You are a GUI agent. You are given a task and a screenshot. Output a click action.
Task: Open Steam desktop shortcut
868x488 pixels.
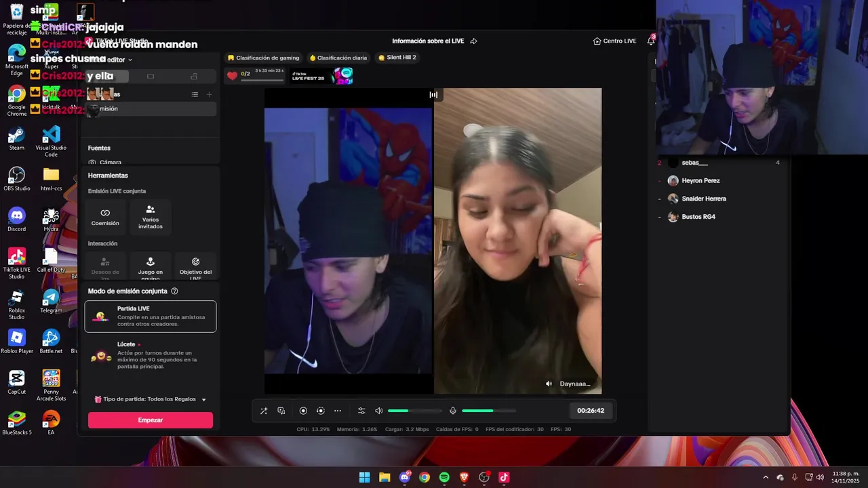17,139
